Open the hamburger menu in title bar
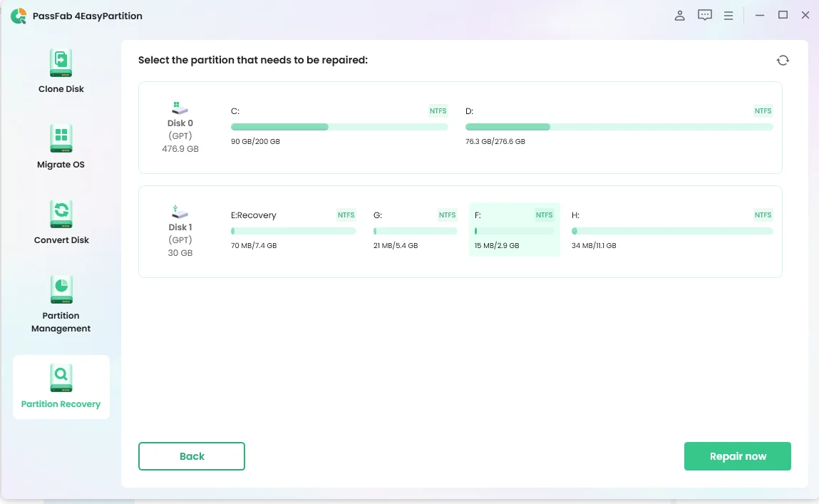Screen dimensions: 819x504 tap(728, 16)
